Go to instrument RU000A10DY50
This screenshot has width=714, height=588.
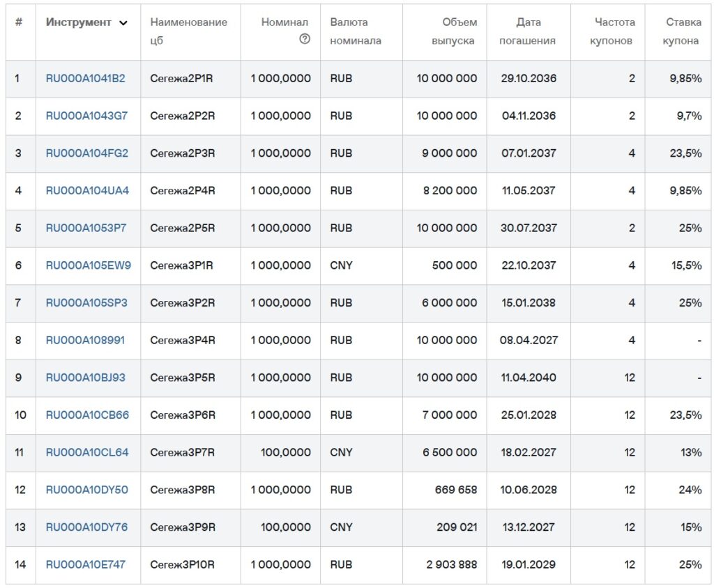[x=87, y=489]
